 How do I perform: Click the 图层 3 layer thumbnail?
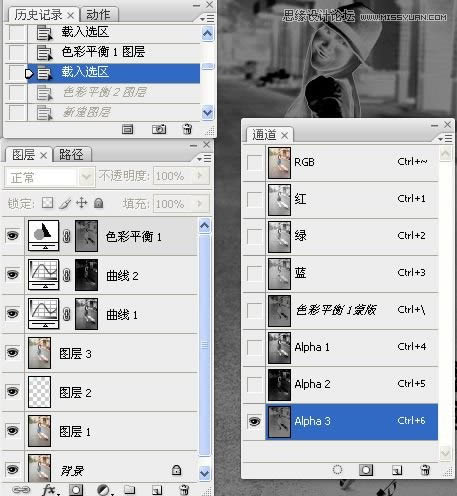coord(39,353)
